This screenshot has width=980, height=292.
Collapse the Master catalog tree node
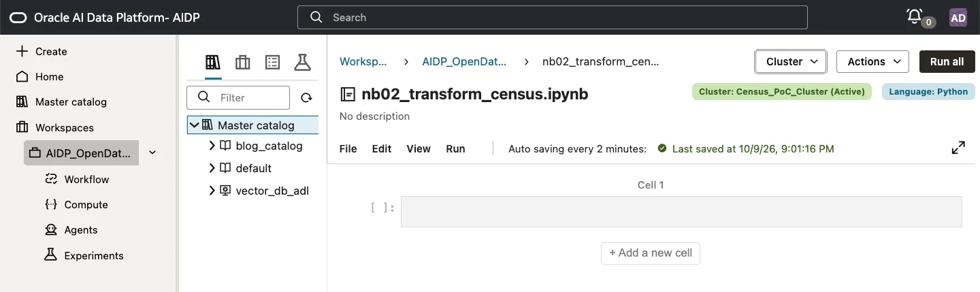coord(195,125)
